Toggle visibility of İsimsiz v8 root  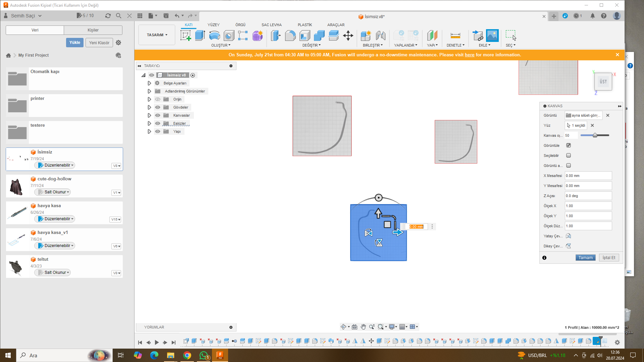pos(152,75)
